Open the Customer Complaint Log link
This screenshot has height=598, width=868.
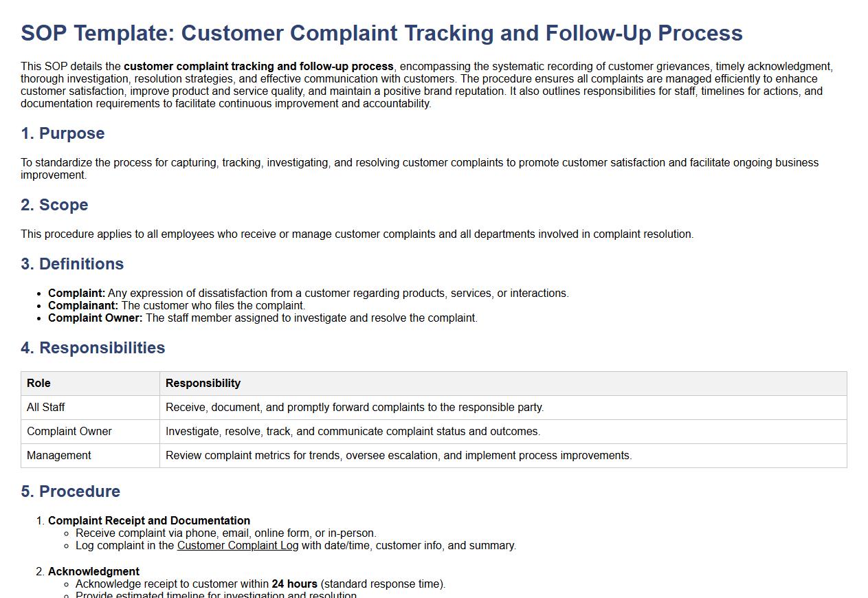pos(238,546)
